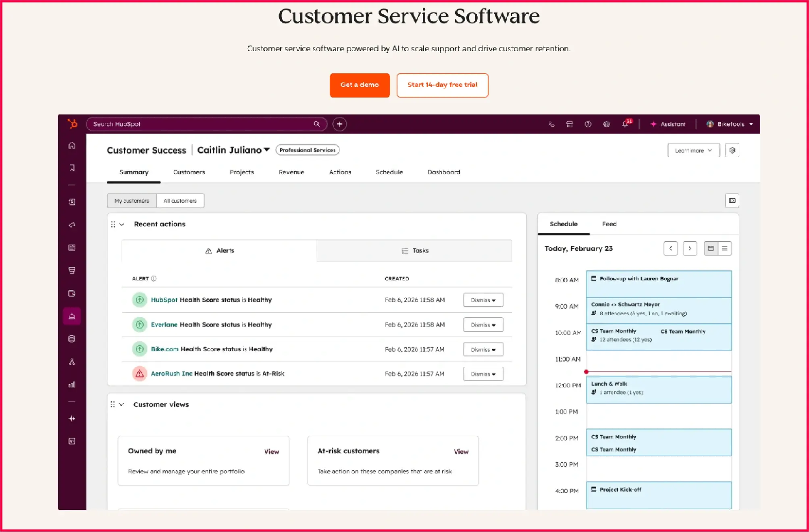Open the Everlane company link

point(164,325)
